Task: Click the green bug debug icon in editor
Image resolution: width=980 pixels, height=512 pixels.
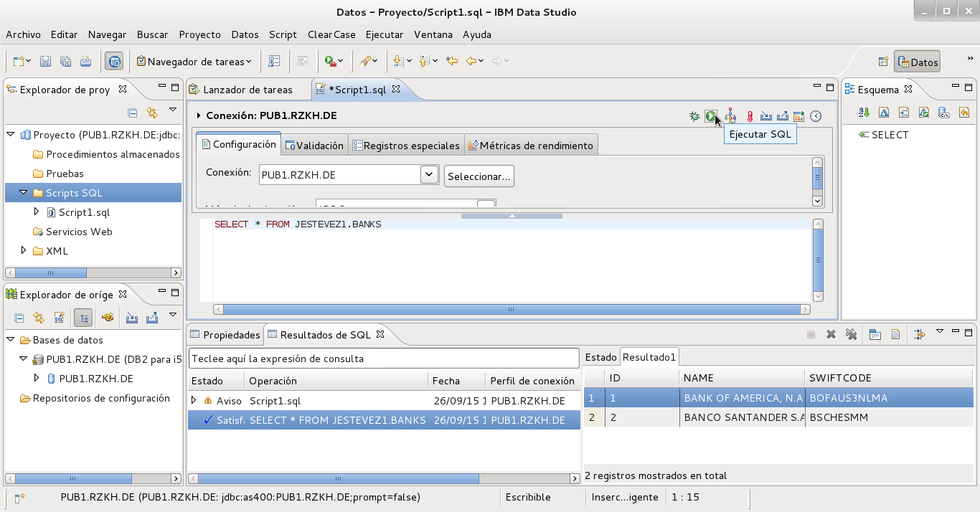Action: 694,116
